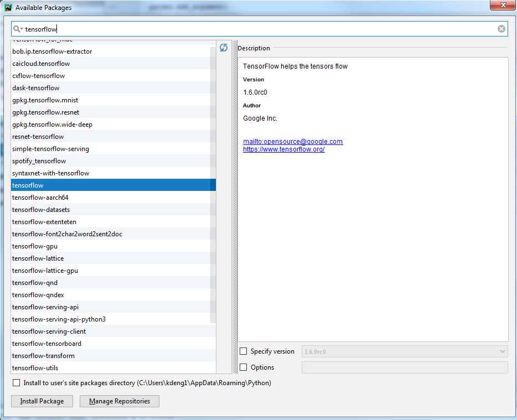
Task: Select tensorflow-lattice package
Action: pyautogui.click(x=113, y=258)
